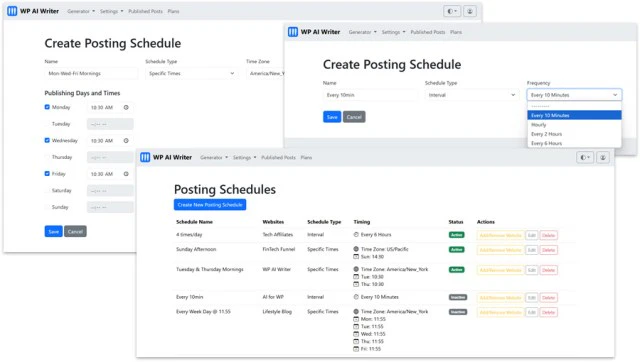Toggle theme icon in Posting Schedules window

point(585,158)
